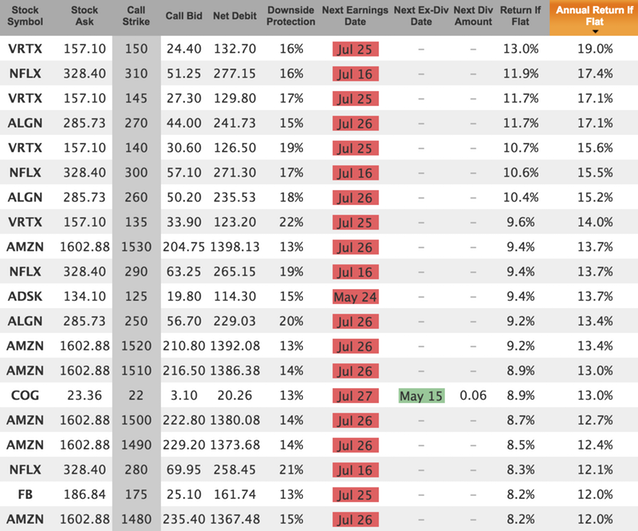
Task: Click the 11.9% return if flat for NFLX
Action: 521,74
